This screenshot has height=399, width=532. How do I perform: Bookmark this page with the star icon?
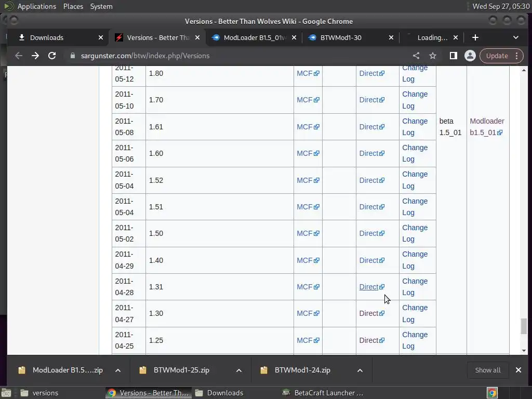433,56
